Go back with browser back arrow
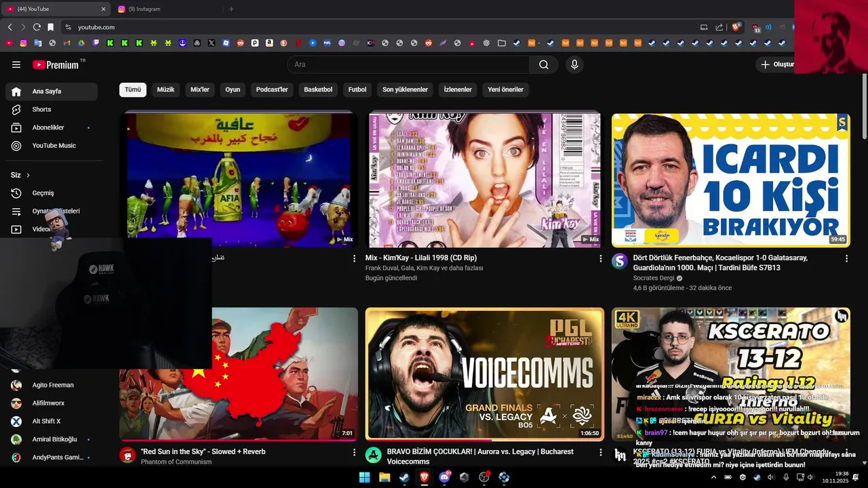The image size is (868, 488). tap(9, 27)
